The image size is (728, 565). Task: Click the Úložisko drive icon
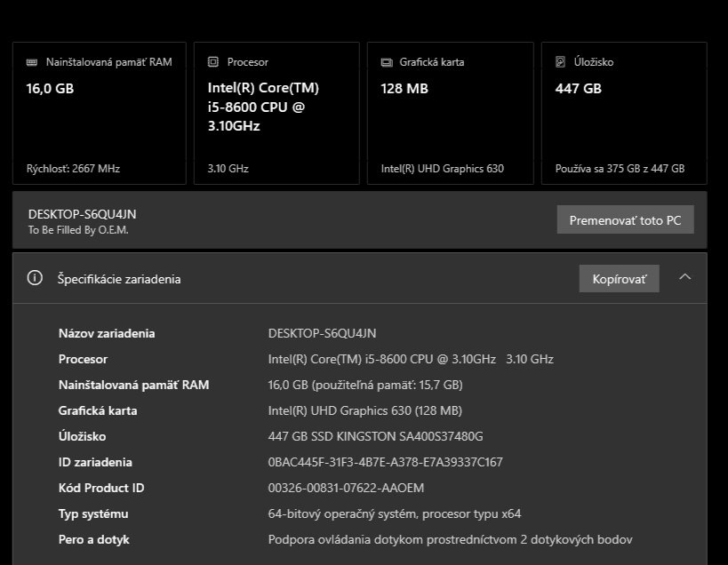point(560,62)
